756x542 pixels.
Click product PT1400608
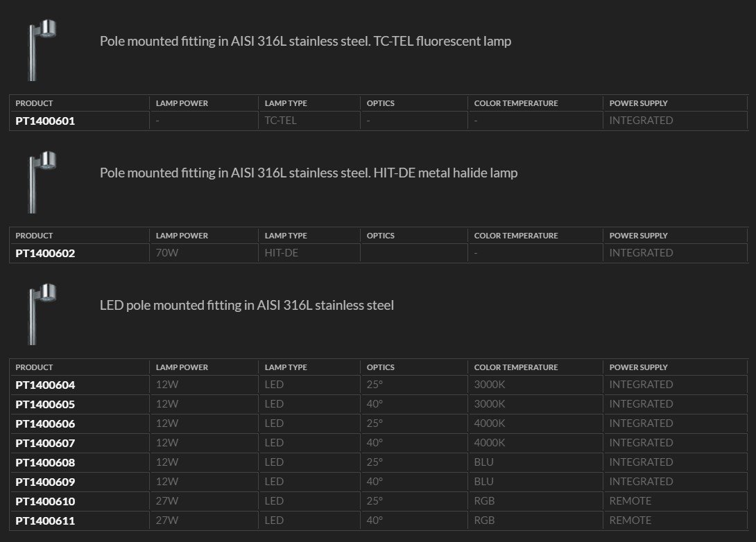(45, 462)
